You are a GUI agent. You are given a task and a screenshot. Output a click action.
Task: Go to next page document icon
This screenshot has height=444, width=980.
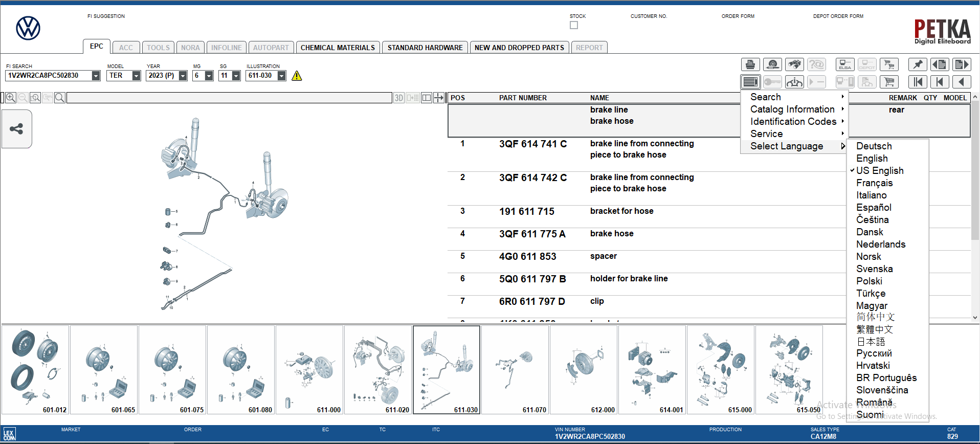(x=962, y=64)
